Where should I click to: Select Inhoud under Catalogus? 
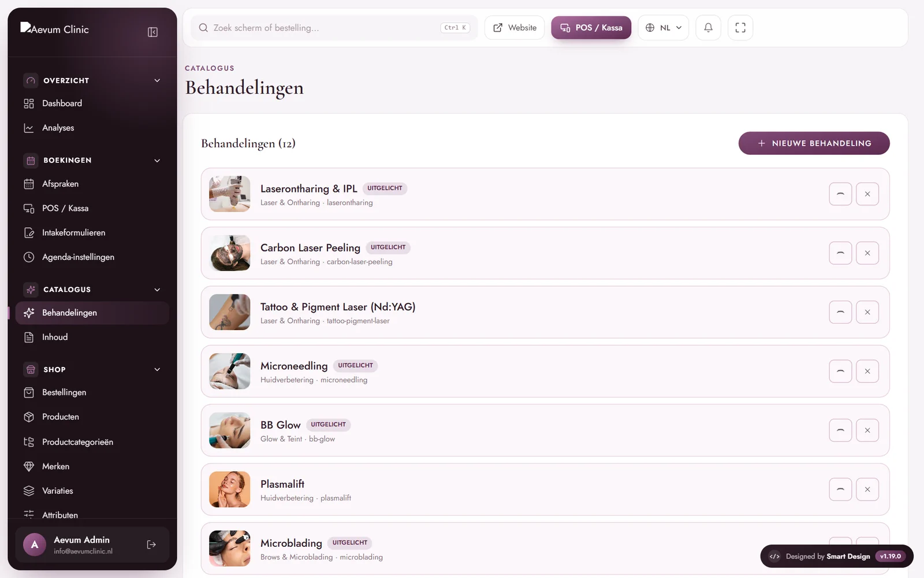click(92, 337)
